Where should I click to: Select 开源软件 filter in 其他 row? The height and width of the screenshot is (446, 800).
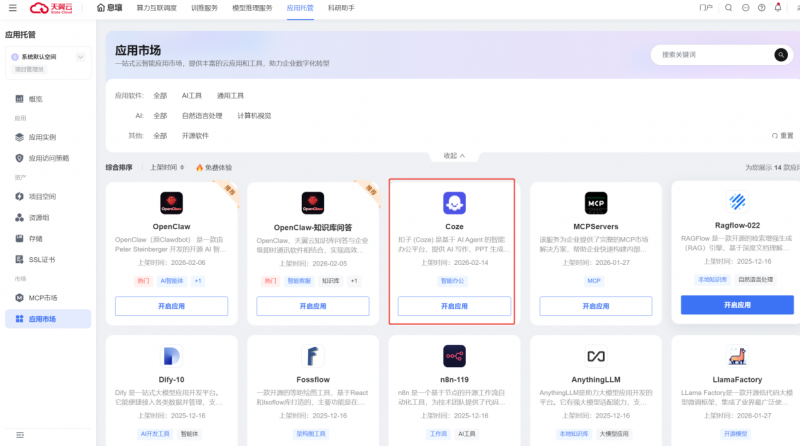(195, 135)
